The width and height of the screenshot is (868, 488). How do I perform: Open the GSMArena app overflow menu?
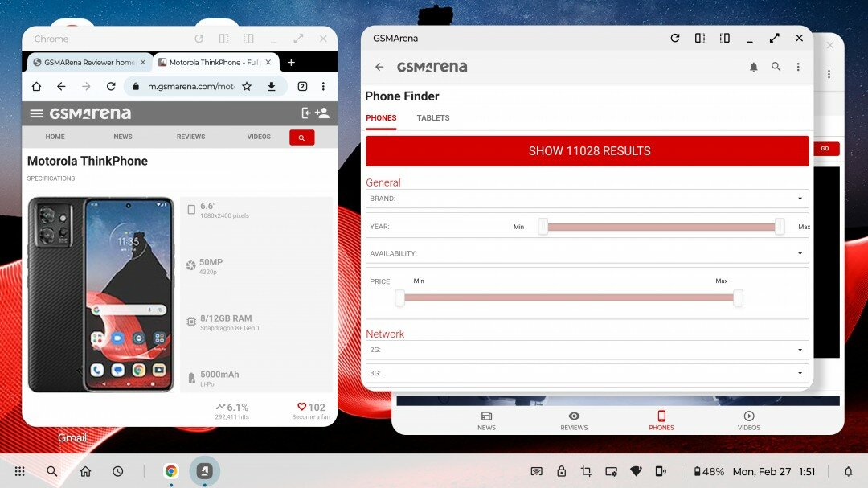[x=798, y=67]
